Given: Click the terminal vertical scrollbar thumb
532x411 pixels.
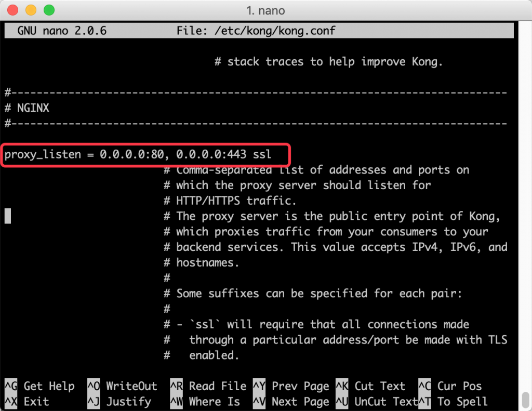Looking at the screenshot, I should pos(526,401).
